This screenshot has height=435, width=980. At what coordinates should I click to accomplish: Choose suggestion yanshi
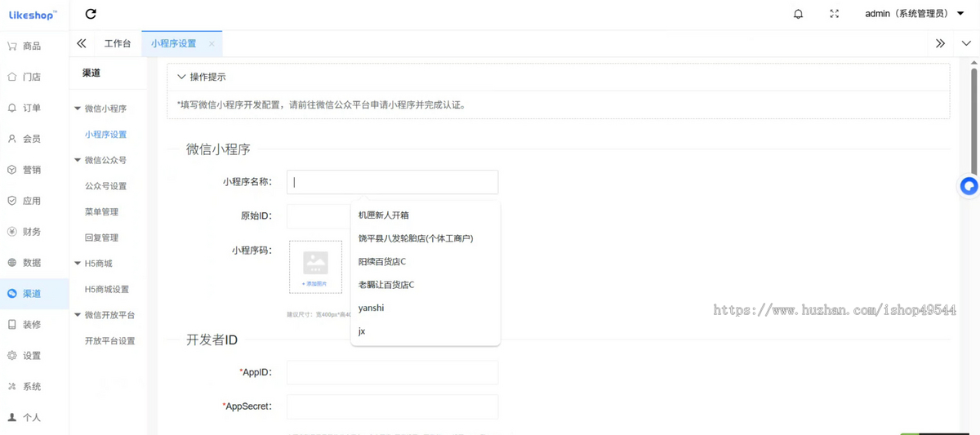point(425,308)
